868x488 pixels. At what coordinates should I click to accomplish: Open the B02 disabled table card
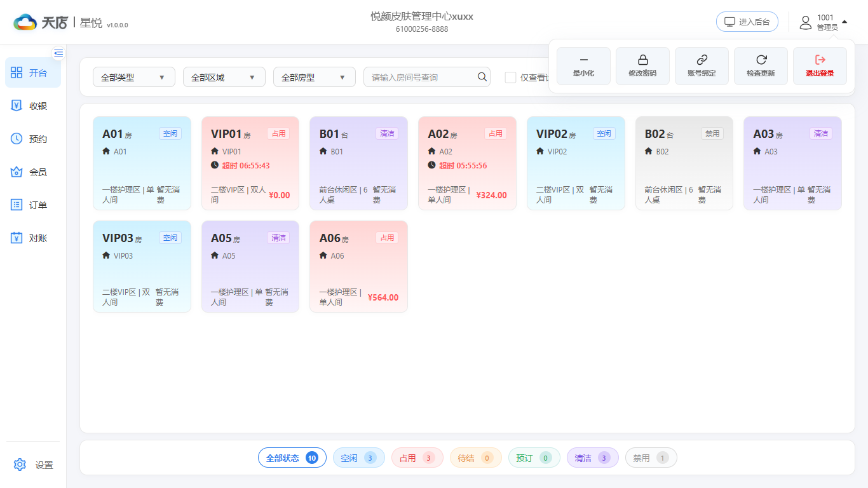(684, 163)
